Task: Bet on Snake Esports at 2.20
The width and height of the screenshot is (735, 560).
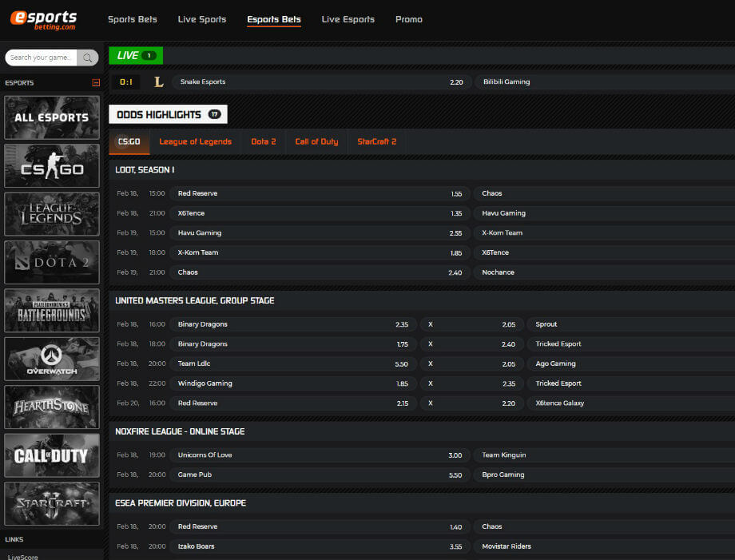Action: [x=320, y=81]
